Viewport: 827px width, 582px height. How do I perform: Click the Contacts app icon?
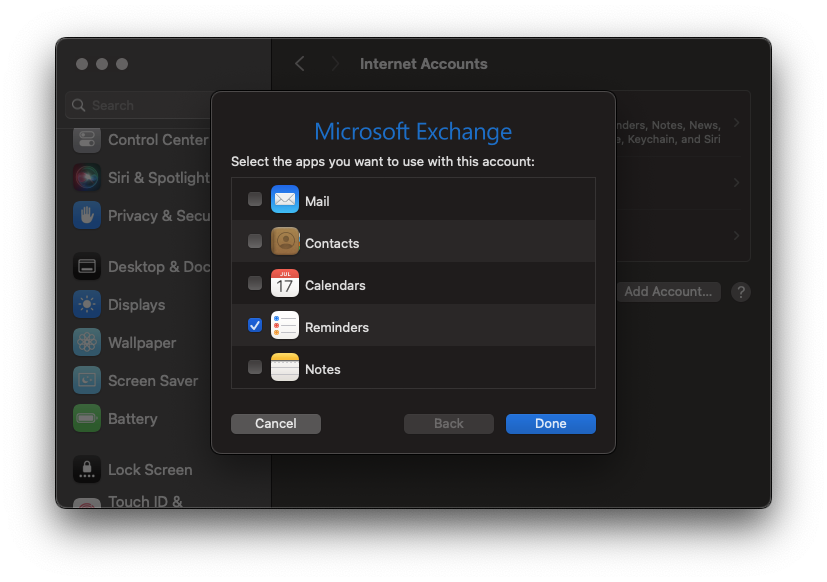tap(285, 241)
